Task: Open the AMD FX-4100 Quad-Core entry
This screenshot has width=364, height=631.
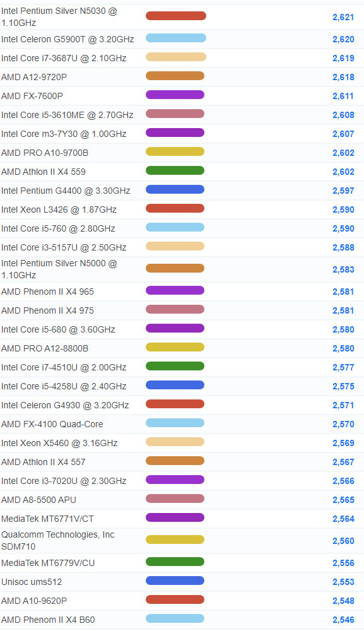Action: coord(52,424)
